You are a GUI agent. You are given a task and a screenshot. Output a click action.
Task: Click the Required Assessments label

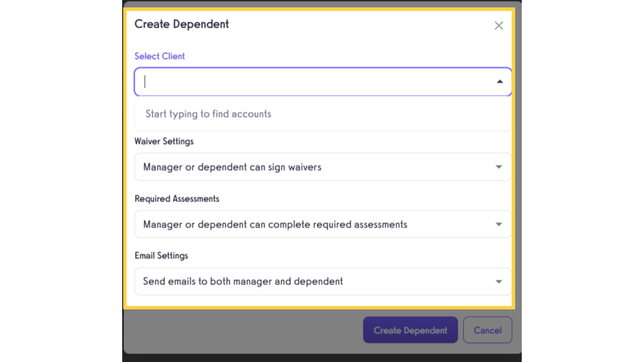coord(177,199)
